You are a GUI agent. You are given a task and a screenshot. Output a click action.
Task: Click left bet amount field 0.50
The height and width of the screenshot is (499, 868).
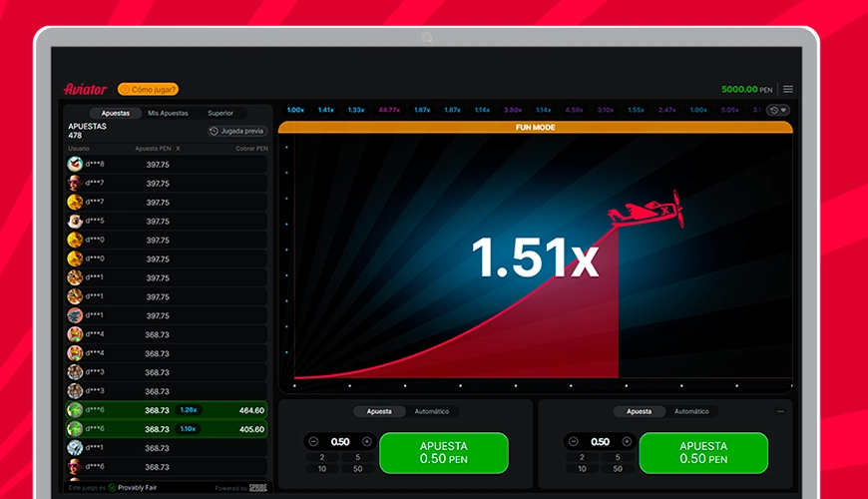(x=340, y=442)
